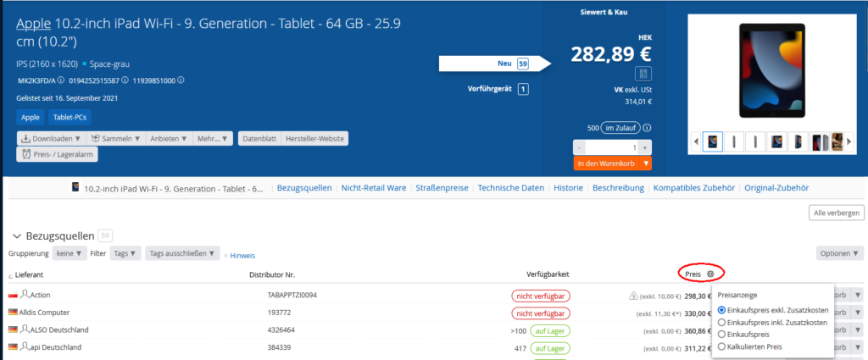Jump to Technische Daten section
Viewport: 868px width, 360px height.
pyautogui.click(x=511, y=188)
